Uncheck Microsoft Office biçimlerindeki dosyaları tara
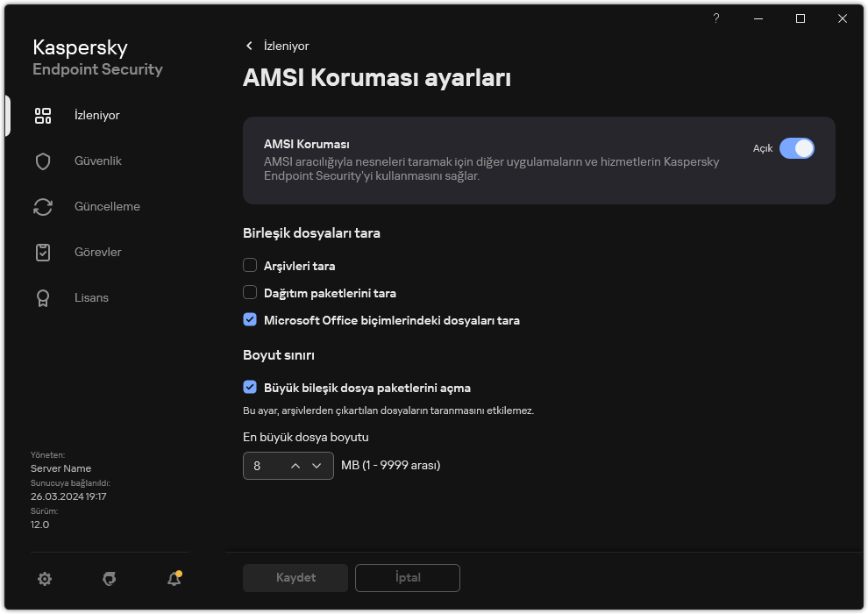The image size is (868, 614). (x=250, y=319)
